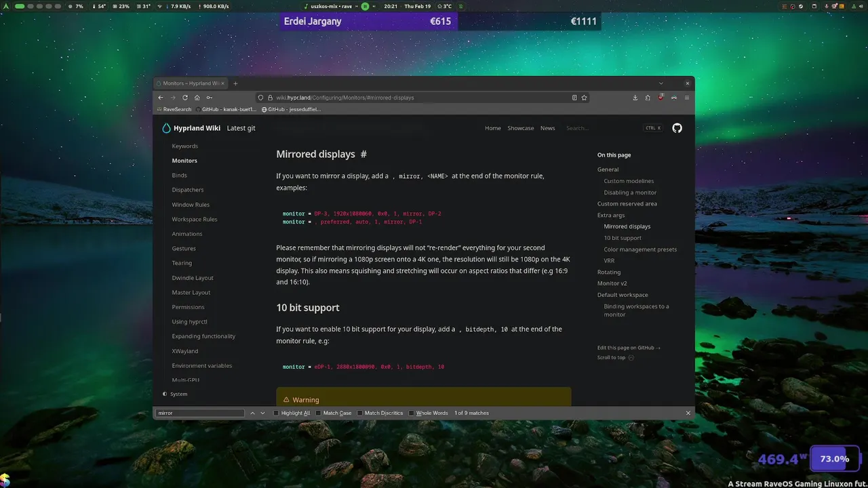Go back with the browser back arrow
The height and width of the screenshot is (488, 868).
pos(161,98)
